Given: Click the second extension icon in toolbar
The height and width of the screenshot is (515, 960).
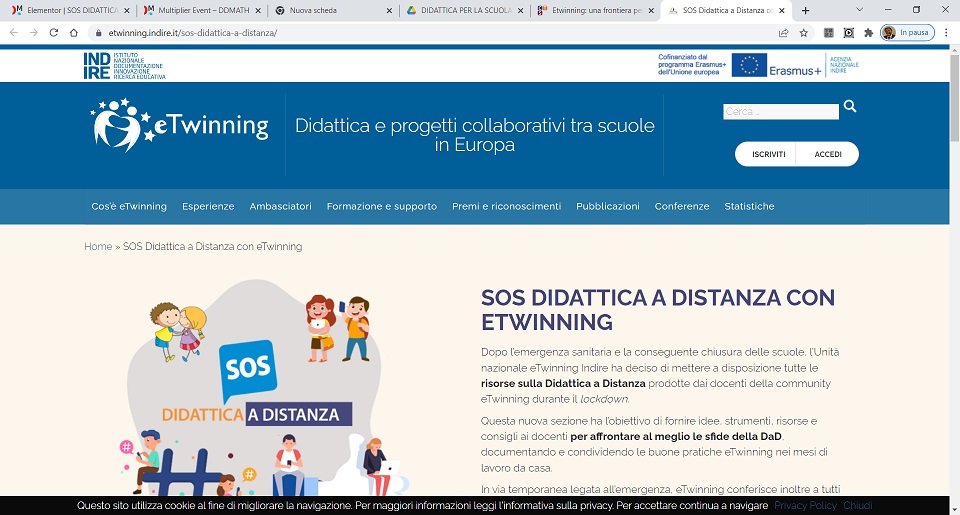Looking at the screenshot, I should coord(849,33).
